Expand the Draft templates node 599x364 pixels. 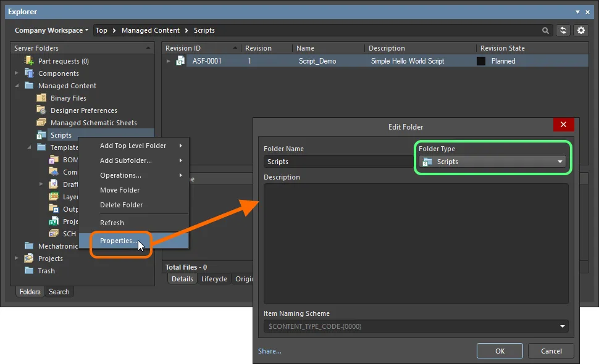[x=41, y=184]
